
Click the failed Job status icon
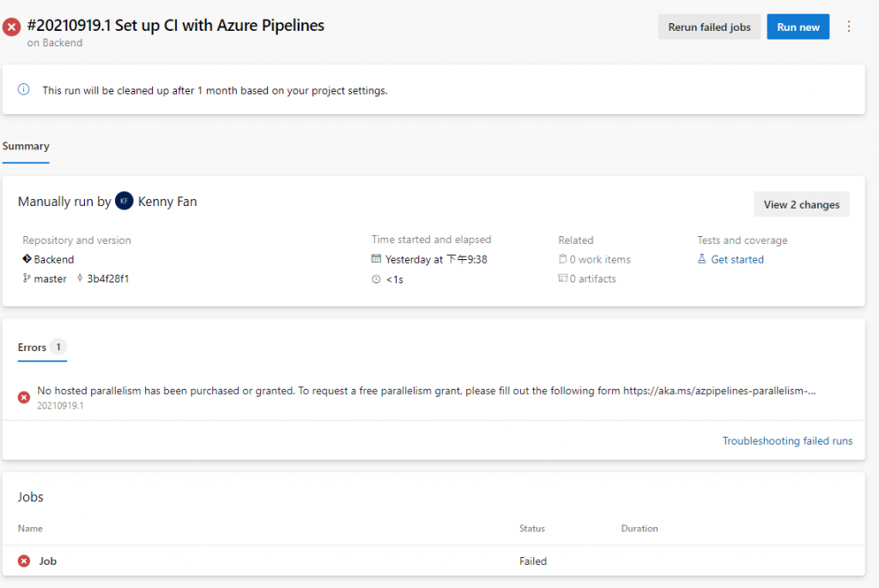pyautogui.click(x=24, y=561)
